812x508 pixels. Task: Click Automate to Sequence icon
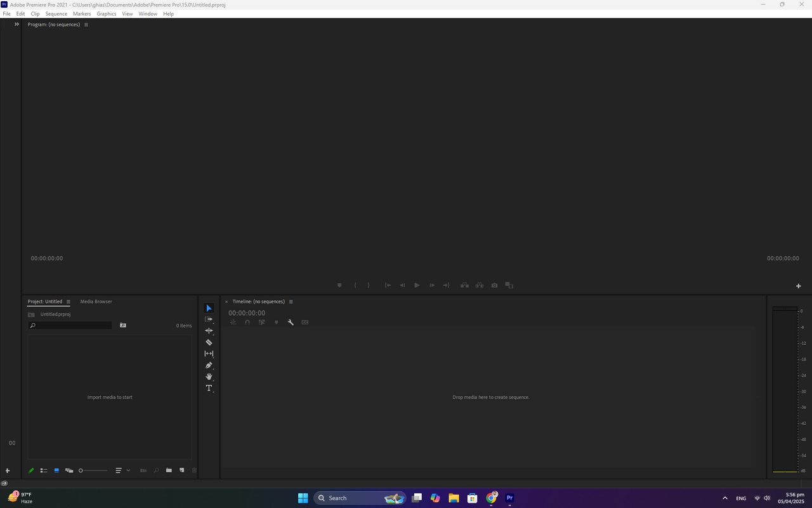pos(143,471)
